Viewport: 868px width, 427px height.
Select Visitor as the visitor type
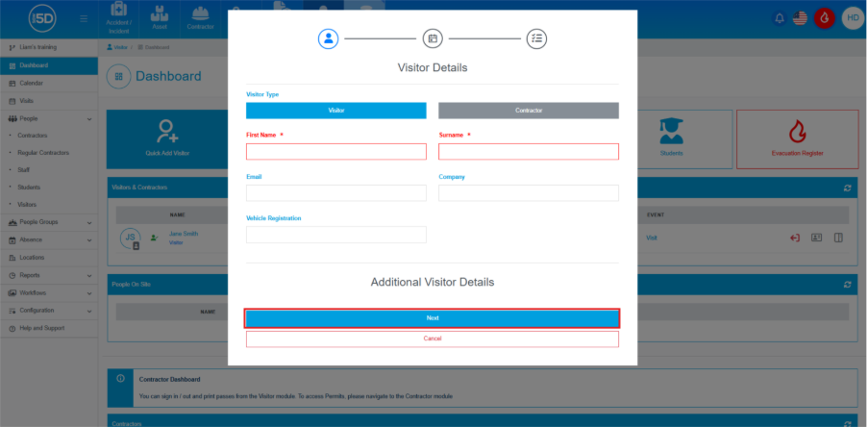[x=335, y=111]
